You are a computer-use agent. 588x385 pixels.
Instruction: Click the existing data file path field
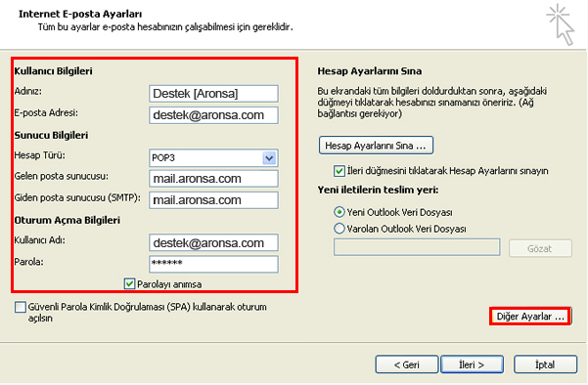tap(417, 247)
